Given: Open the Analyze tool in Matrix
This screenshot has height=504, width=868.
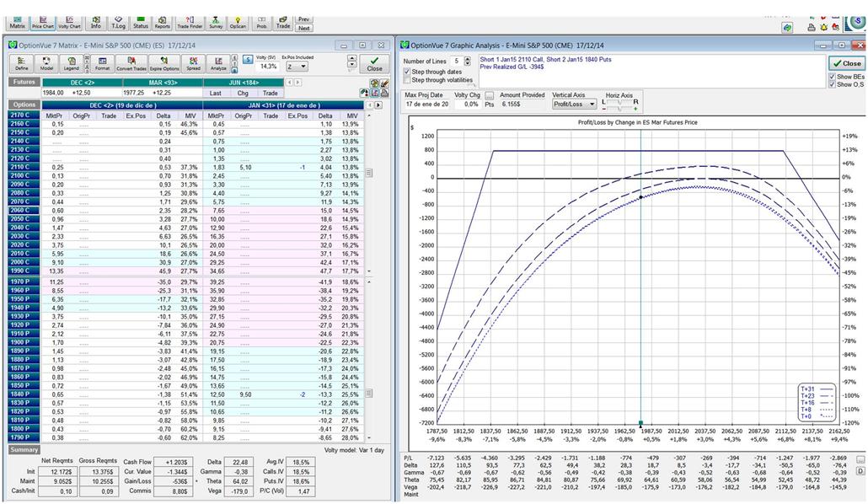Looking at the screenshot, I should 217,64.
